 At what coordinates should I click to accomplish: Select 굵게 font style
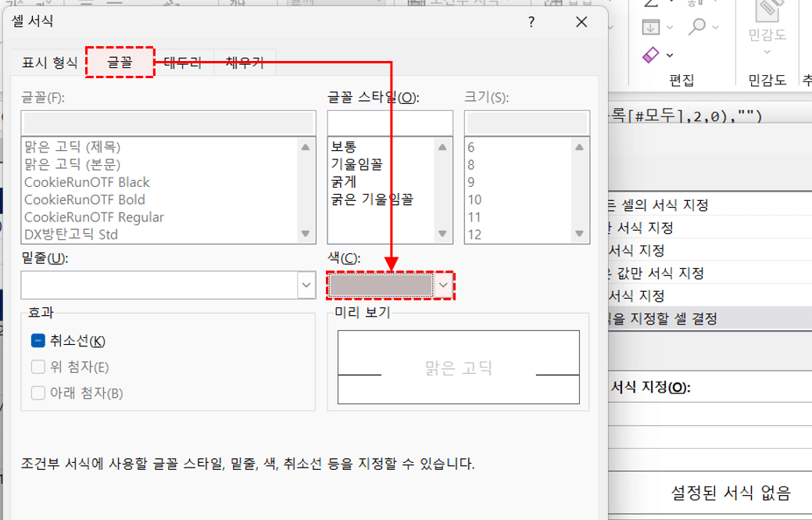pyautogui.click(x=344, y=182)
